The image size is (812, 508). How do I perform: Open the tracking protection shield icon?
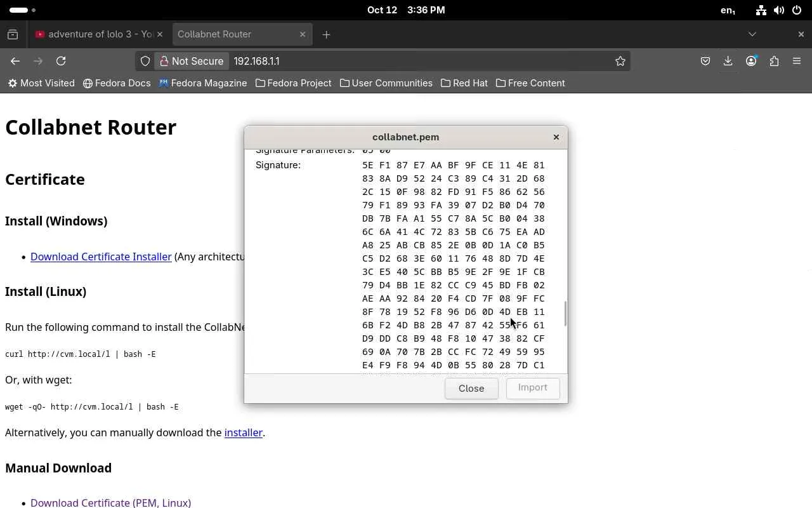pyautogui.click(x=145, y=61)
